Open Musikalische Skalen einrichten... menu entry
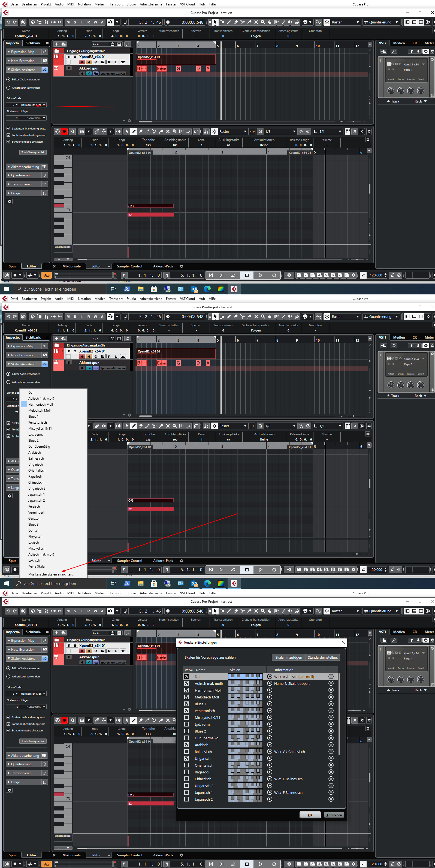 (51, 574)
